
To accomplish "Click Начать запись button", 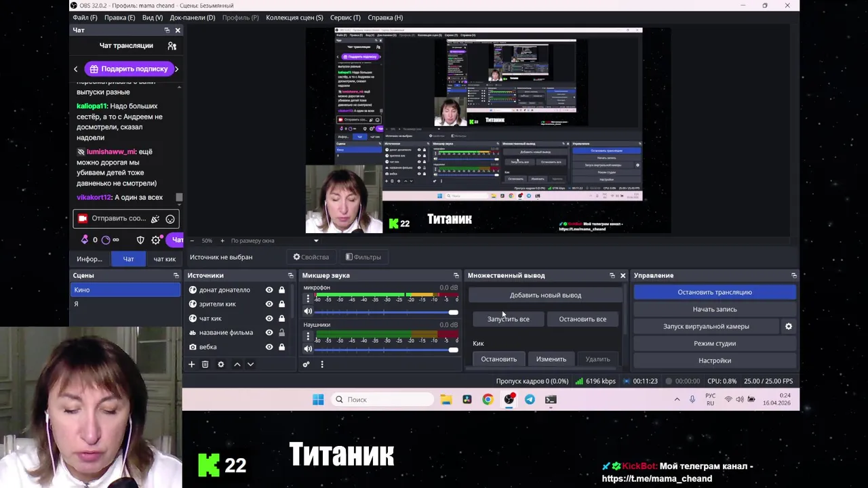I will (x=715, y=310).
